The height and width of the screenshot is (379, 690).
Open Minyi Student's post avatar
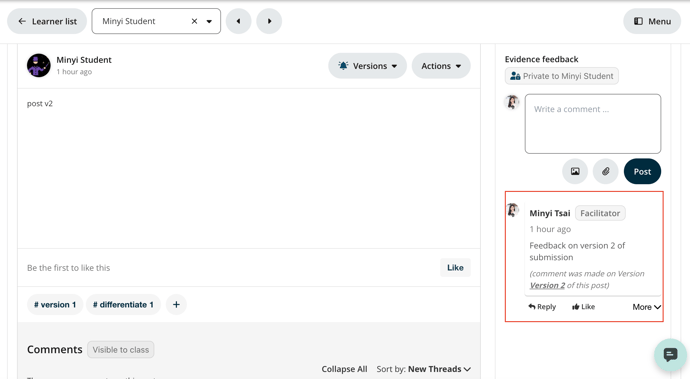[x=39, y=66]
